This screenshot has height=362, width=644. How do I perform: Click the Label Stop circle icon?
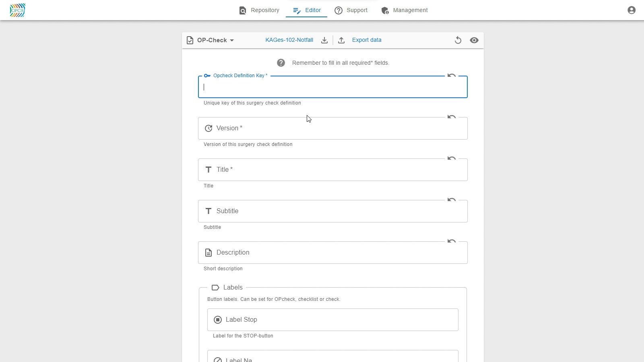click(x=218, y=320)
